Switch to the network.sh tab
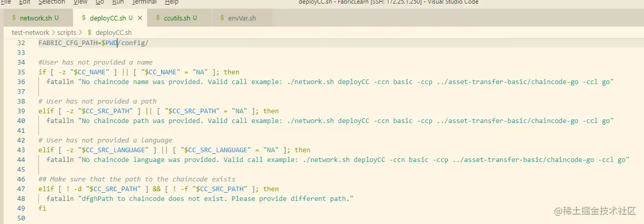The image size is (644, 224). (35, 18)
